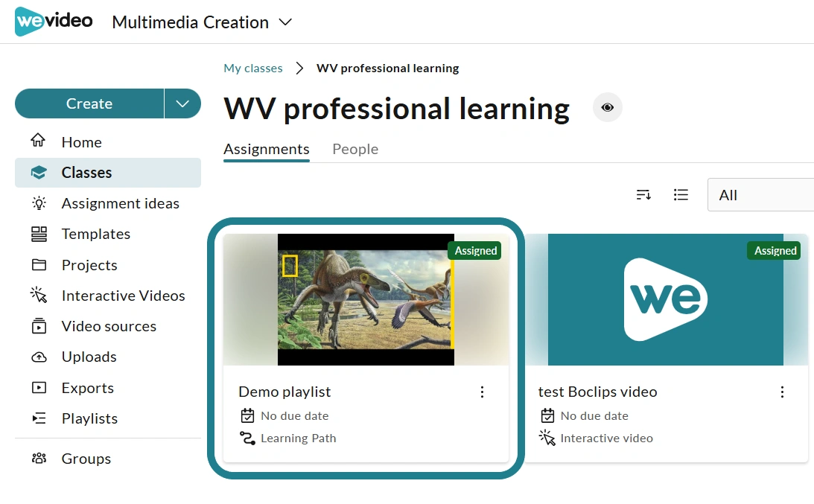Click the Classes graduation cap icon

click(x=39, y=172)
